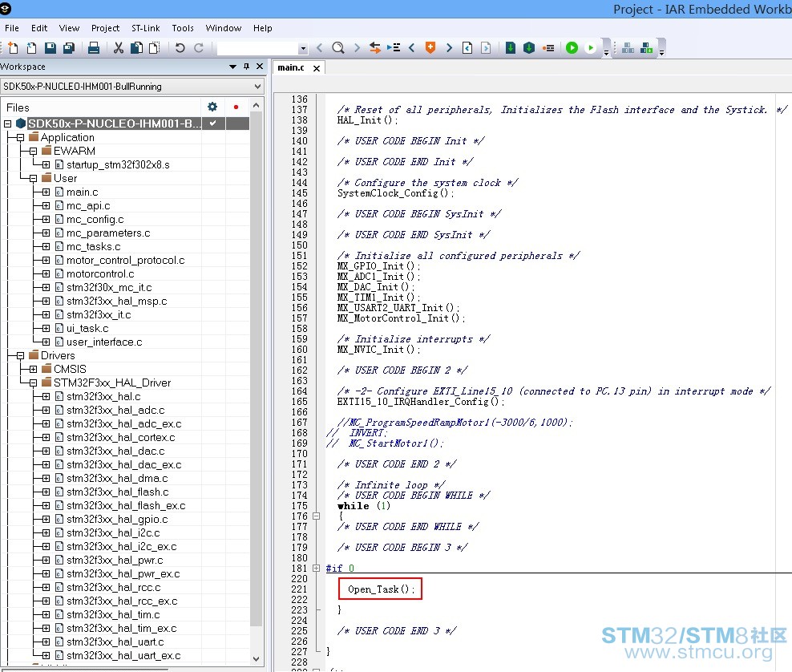This screenshot has width=792, height=672.
Task: Collapse the User folder
Action: (x=33, y=178)
